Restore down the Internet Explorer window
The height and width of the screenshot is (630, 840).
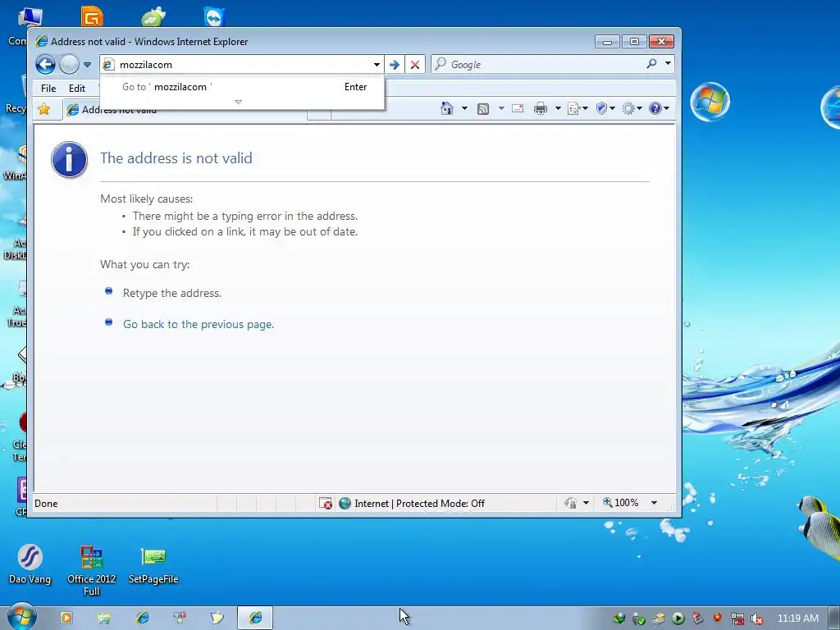click(x=634, y=42)
